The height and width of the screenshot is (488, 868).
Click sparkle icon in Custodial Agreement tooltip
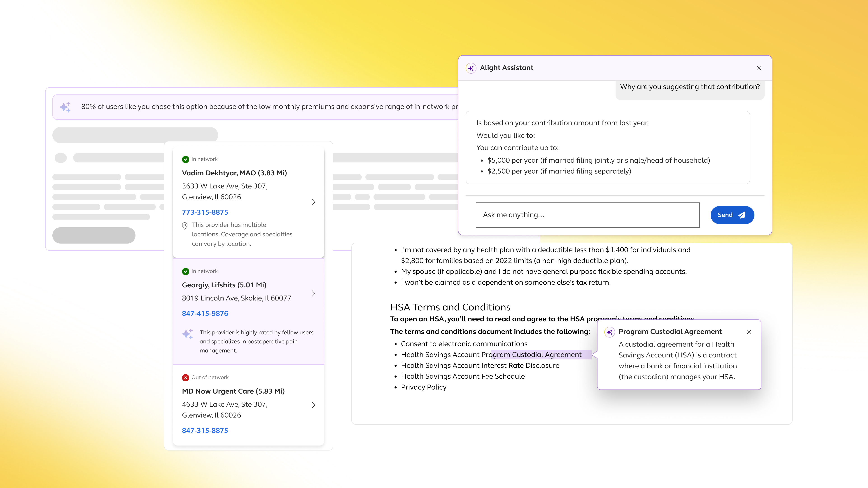609,332
